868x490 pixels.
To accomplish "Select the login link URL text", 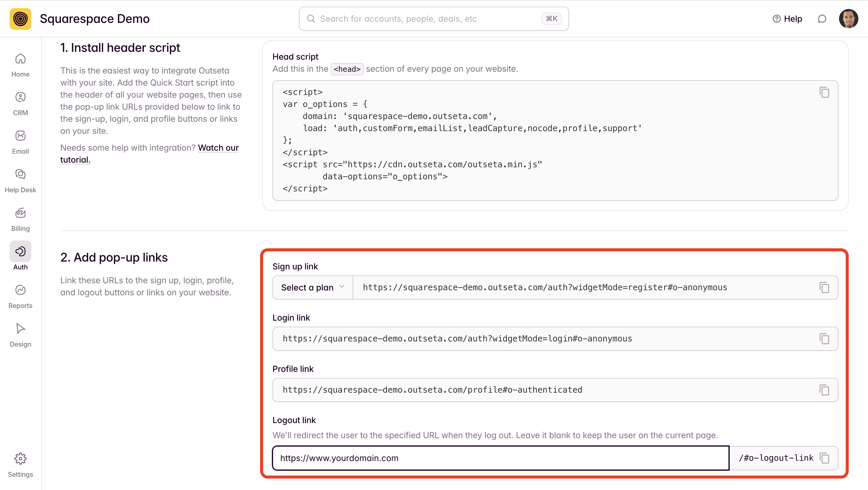I will point(457,339).
